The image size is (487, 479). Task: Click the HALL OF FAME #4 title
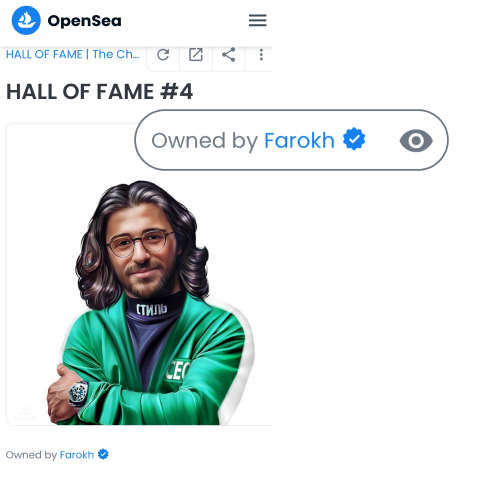(99, 92)
